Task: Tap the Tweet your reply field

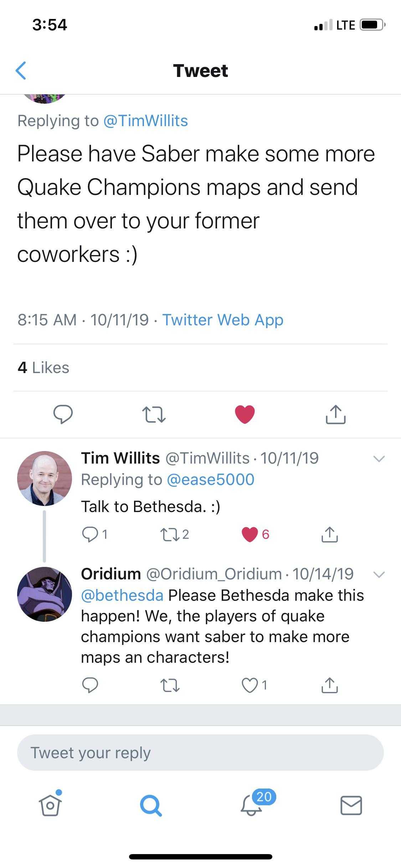Action: tap(200, 752)
